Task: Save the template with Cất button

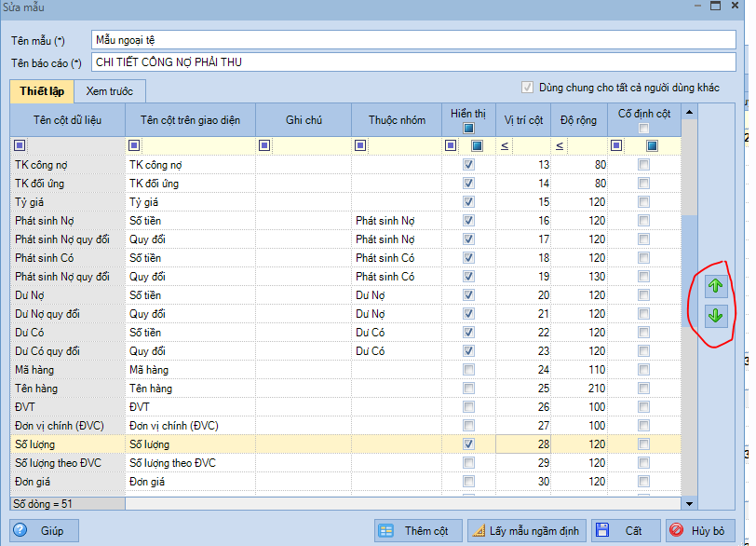Action: (625, 530)
